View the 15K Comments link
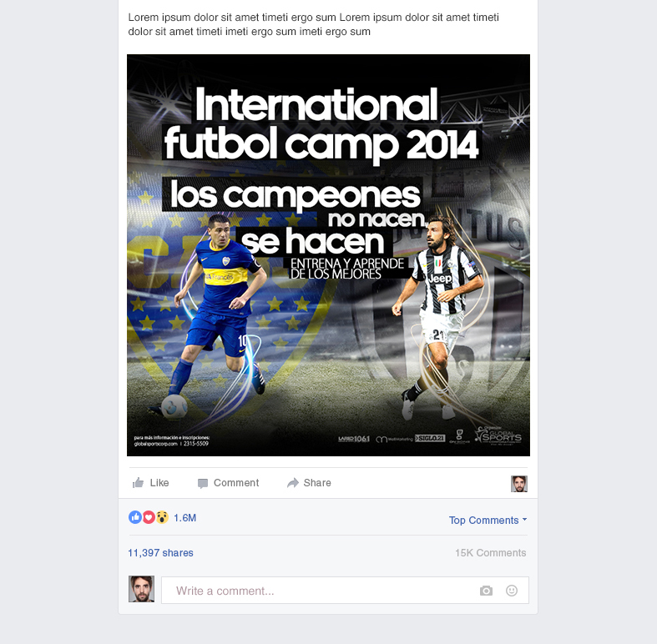Screen dimensions: 657x644 (x=491, y=553)
